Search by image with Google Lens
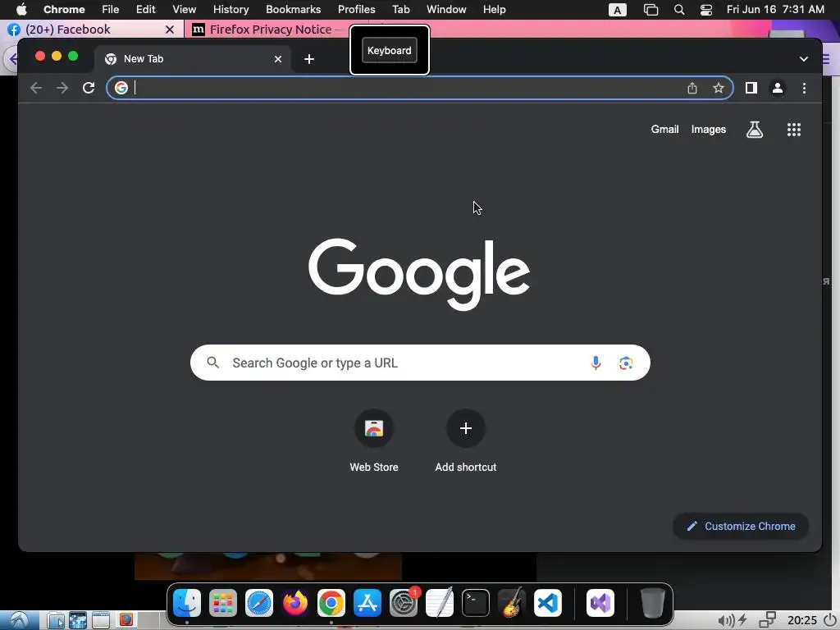Viewport: 840px width, 630px height. click(626, 363)
